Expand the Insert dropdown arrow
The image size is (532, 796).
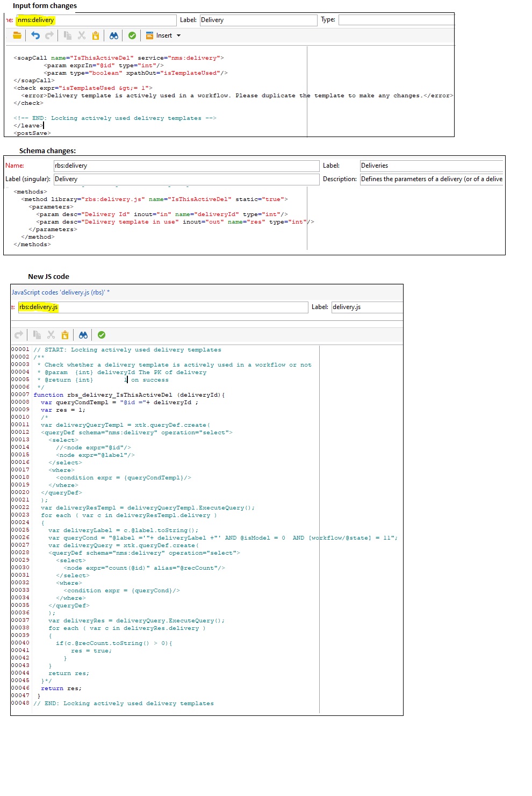[178, 35]
